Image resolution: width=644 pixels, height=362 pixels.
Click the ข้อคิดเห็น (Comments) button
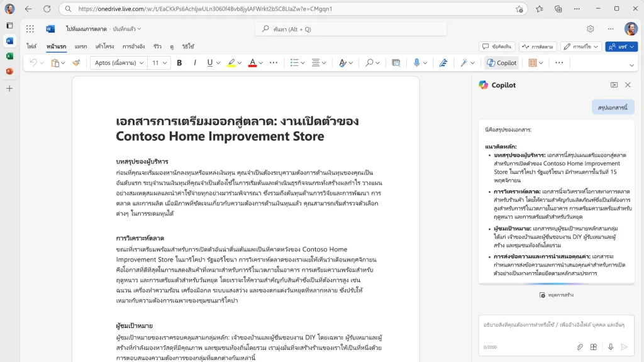click(x=497, y=47)
